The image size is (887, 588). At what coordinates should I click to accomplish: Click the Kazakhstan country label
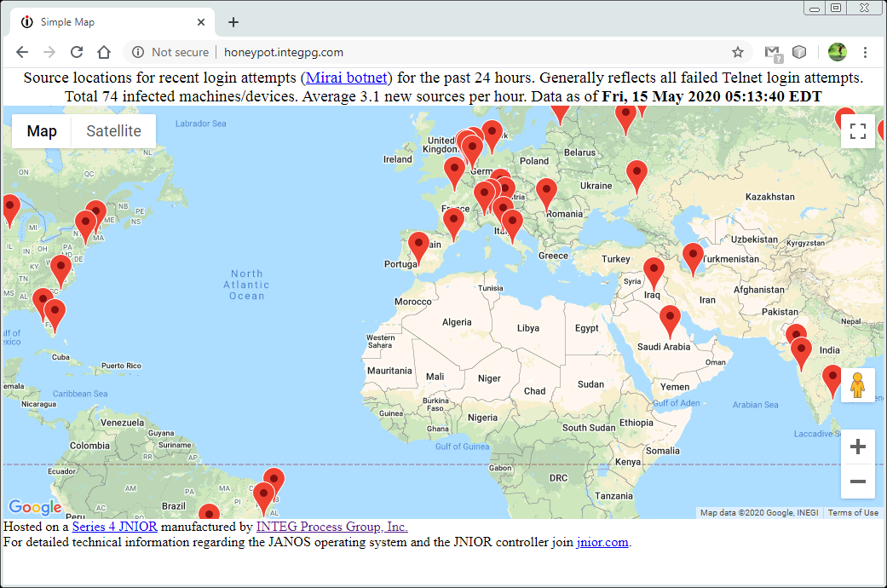(x=770, y=197)
